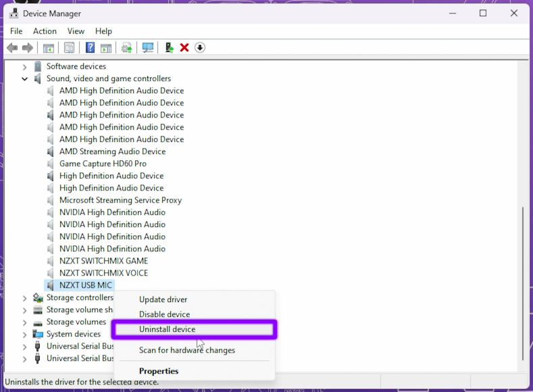Choose Uninstall device from the context menu
Screen dimensions: 533x392
point(167,329)
